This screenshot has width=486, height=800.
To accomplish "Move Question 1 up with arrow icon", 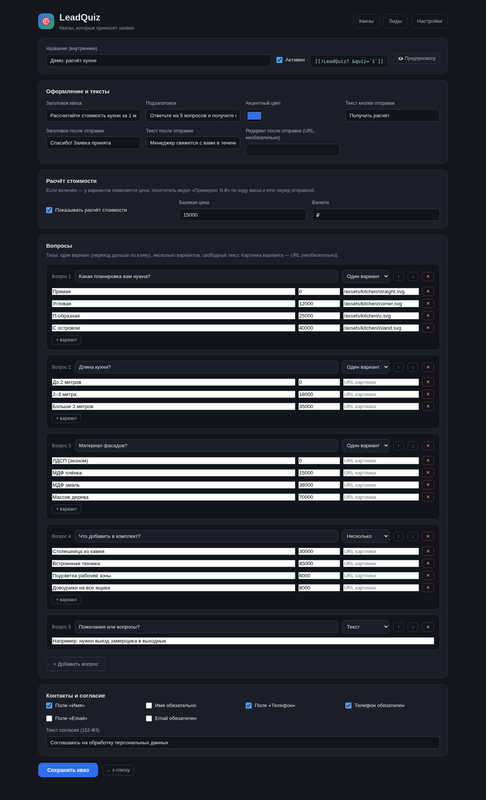I will [398, 277].
